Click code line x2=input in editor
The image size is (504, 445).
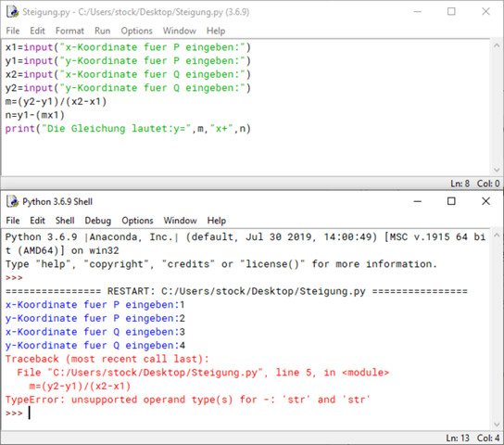128,74
